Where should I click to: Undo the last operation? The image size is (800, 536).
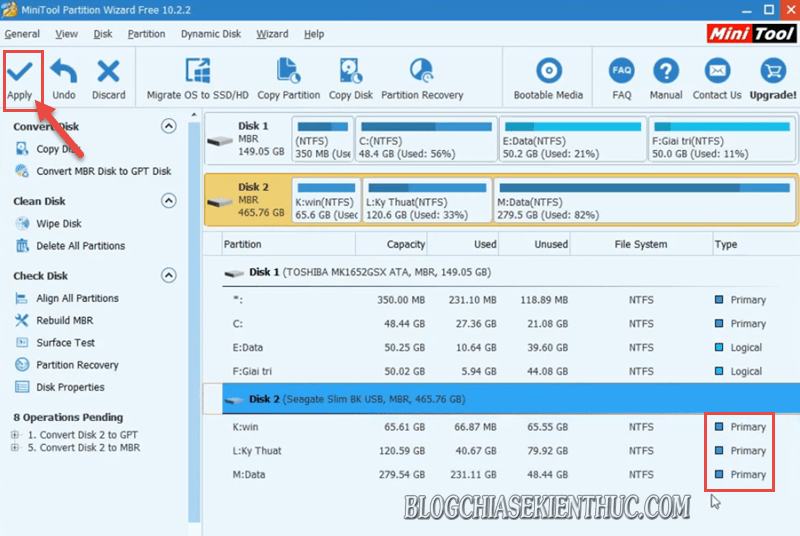click(x=64, y=79)
